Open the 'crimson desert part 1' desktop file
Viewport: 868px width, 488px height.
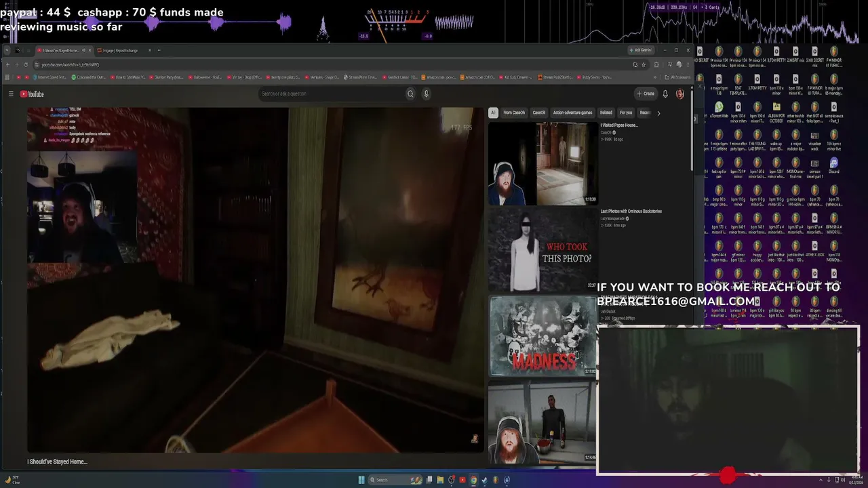[814, 167]
